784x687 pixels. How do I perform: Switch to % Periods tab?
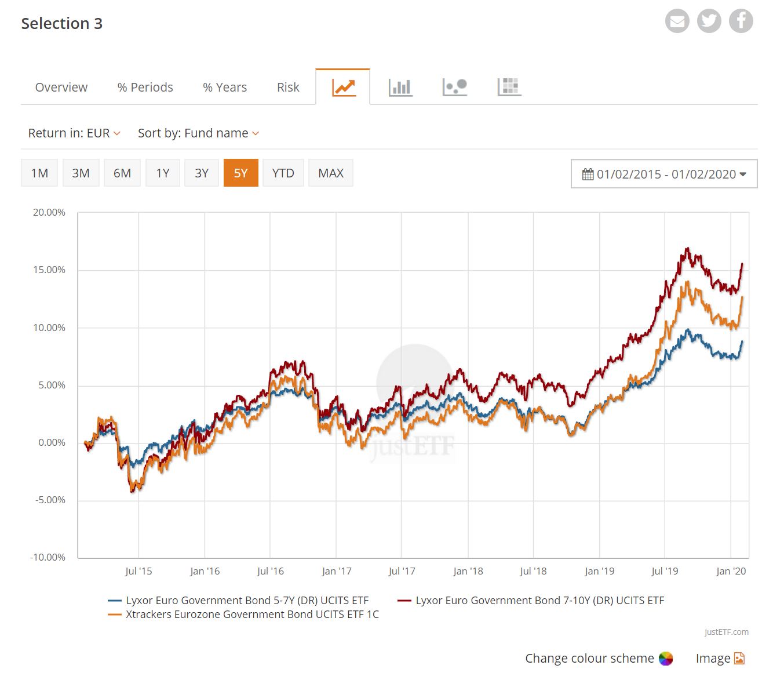pyautogui.click(x=145, y=88)
